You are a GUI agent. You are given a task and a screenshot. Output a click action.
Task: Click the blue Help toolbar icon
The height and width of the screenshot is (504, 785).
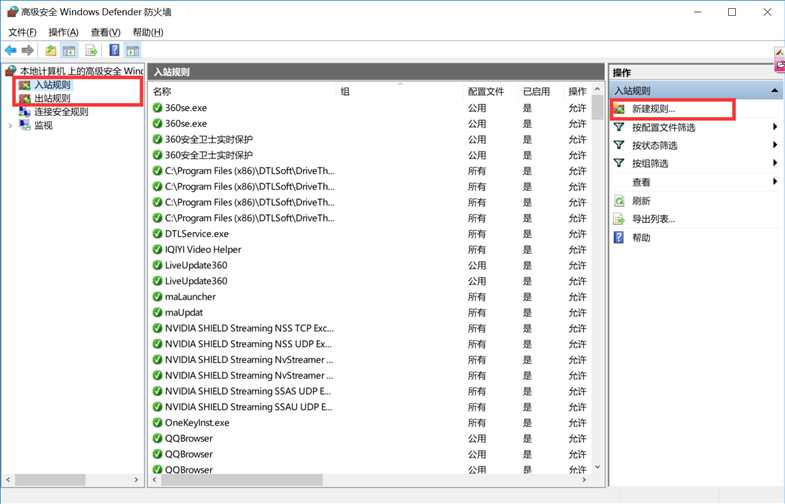(115, 50)
